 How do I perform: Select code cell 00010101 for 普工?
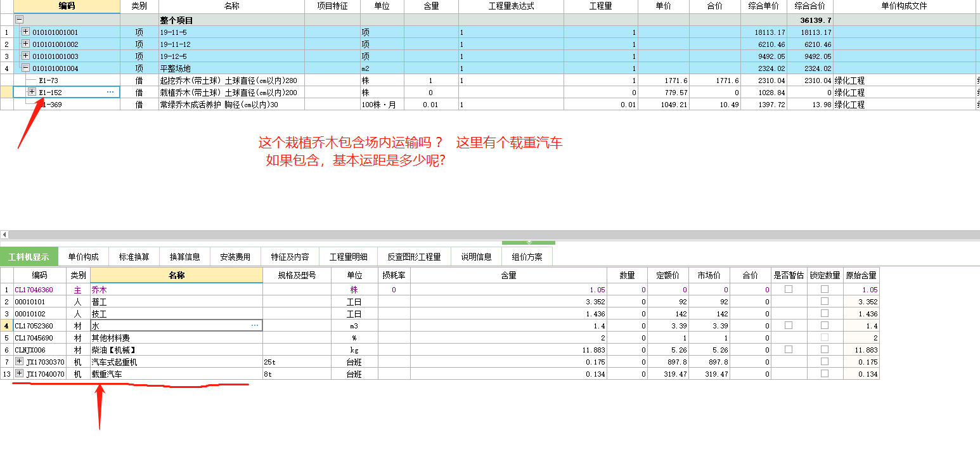coord(40,302)
